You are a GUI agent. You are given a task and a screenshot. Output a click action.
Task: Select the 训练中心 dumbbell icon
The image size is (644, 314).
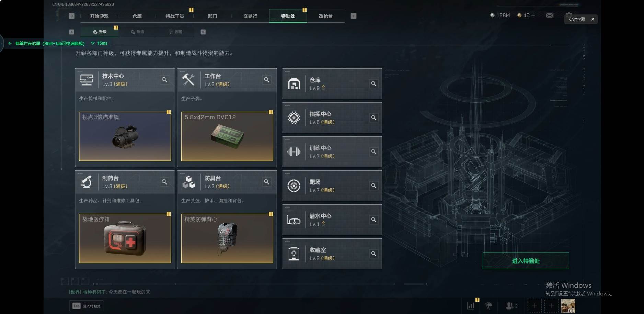(294, 152)
